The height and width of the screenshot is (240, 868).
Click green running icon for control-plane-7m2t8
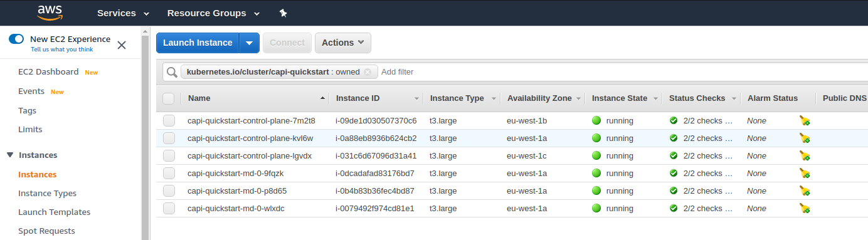coord(596,121)
